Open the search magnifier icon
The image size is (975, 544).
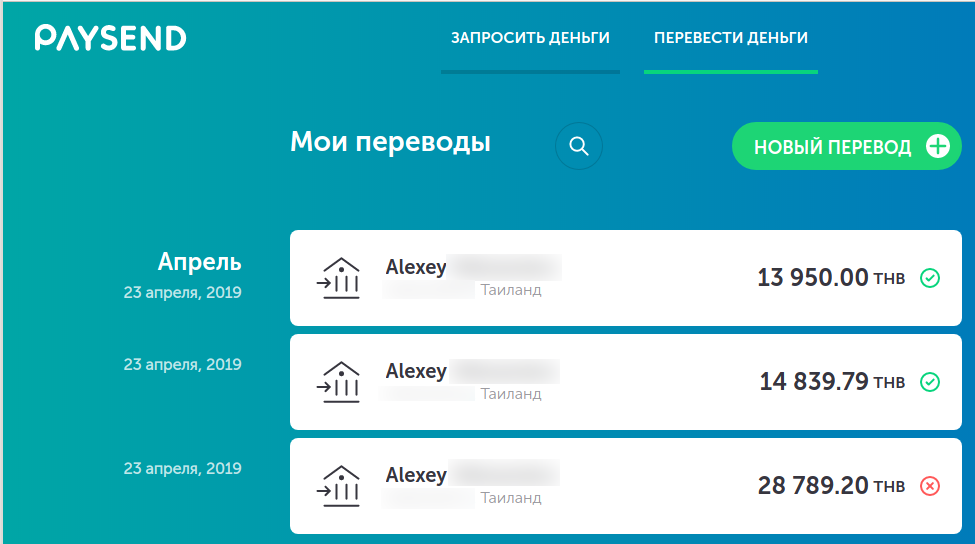579,146
